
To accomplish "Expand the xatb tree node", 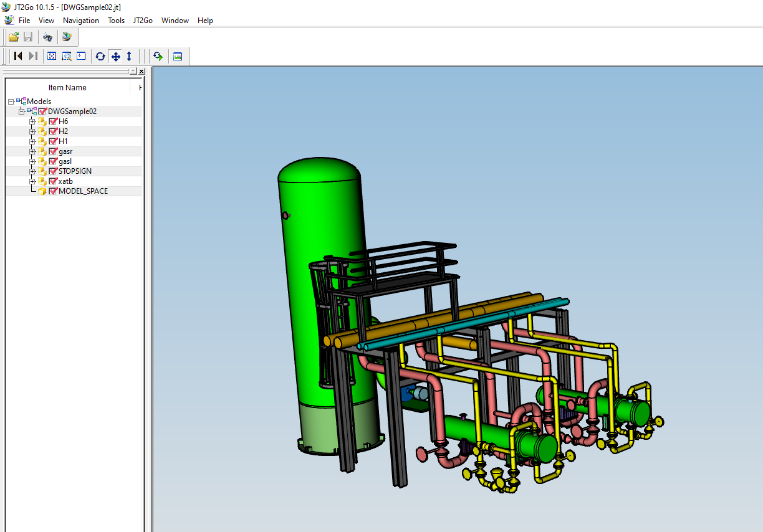I will point(32,181).
